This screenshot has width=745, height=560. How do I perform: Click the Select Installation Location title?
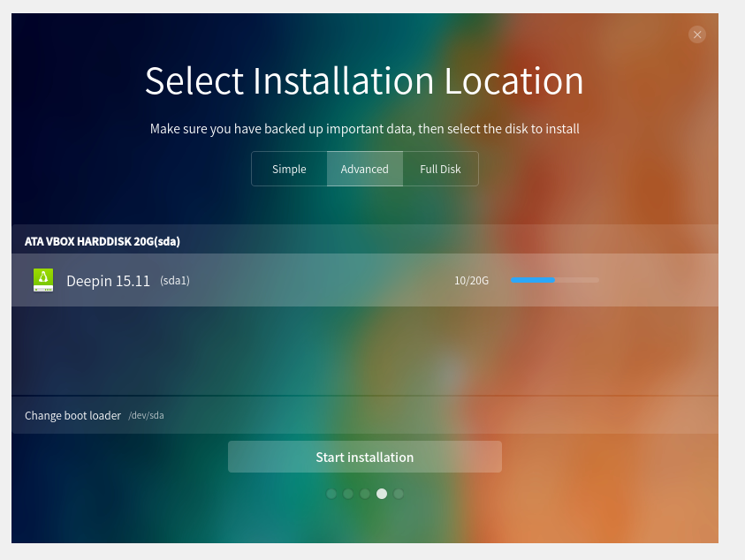(x=364, y=81)
